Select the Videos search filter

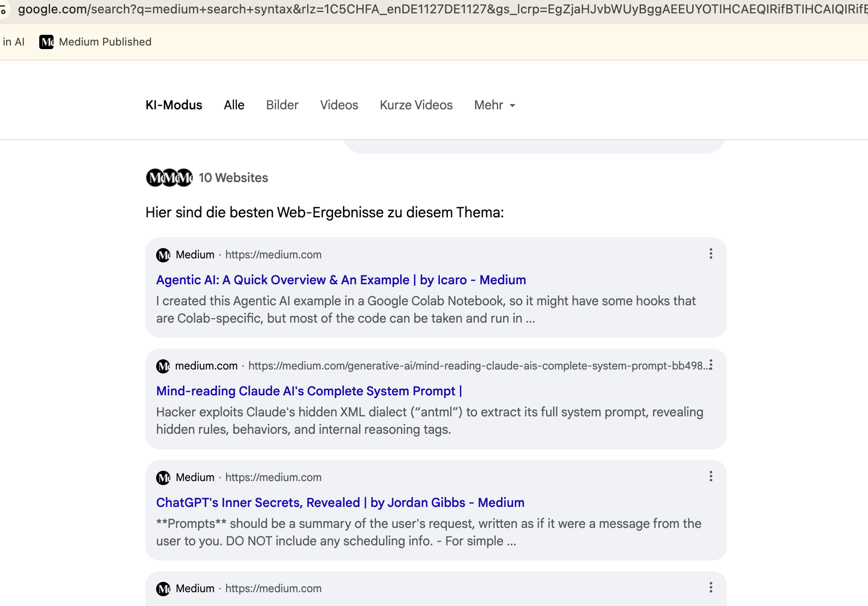coord(339,105)
